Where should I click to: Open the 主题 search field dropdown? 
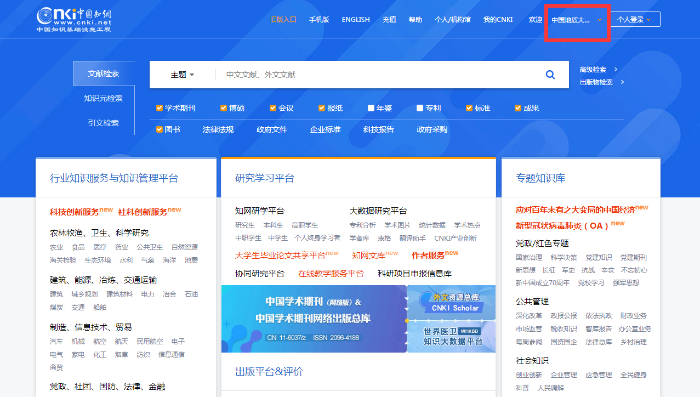(x=182, y=75)
